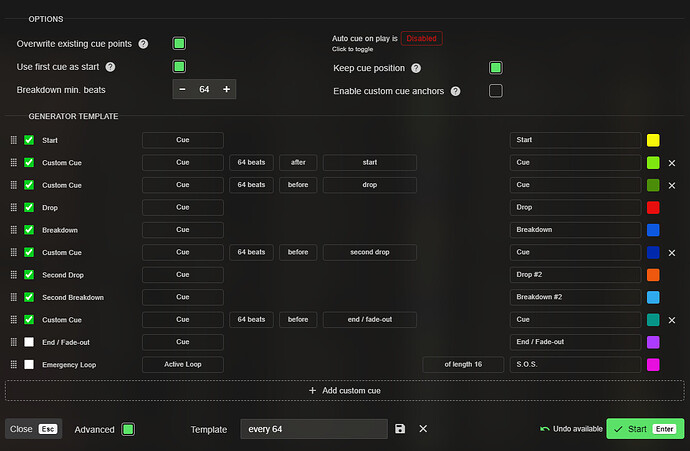Clear the template name with the X icon
Screen dimensions: 690x451
pyautogui.click(x=423, y=429)
